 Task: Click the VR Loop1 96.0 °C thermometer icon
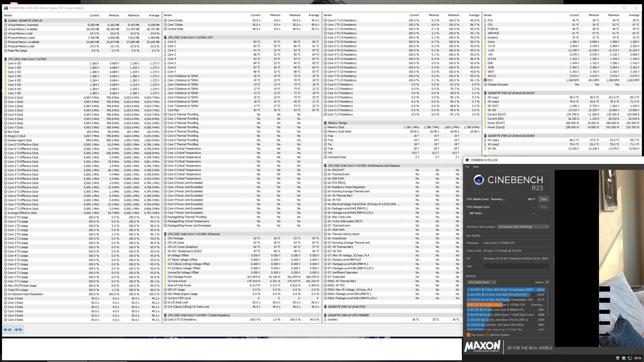[485, 97]
